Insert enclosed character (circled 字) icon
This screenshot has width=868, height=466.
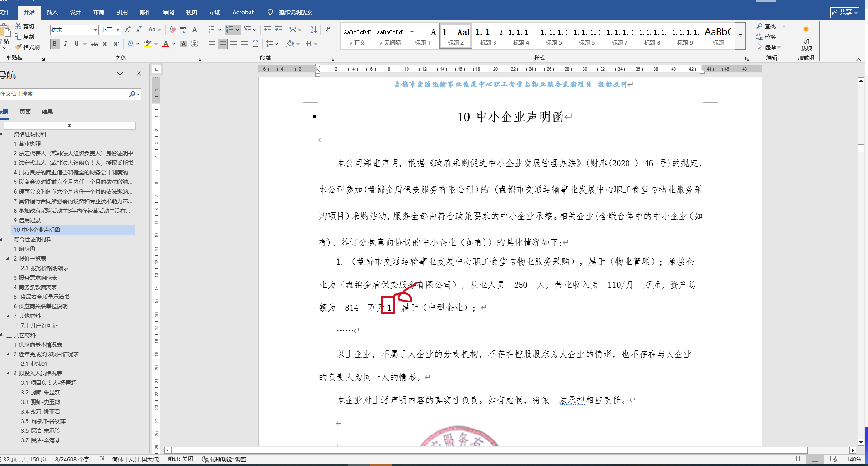(x=194, y=44)
